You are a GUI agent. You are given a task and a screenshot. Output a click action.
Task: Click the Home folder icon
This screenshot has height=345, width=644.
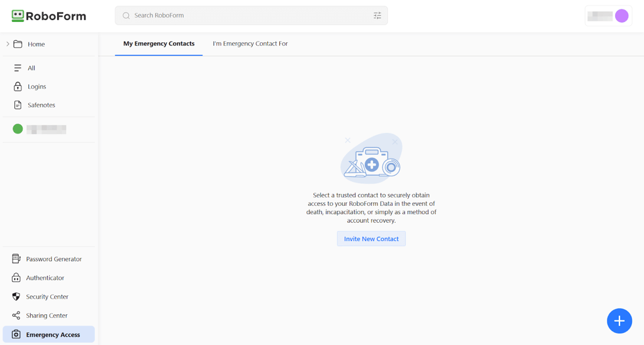[18, 44]
